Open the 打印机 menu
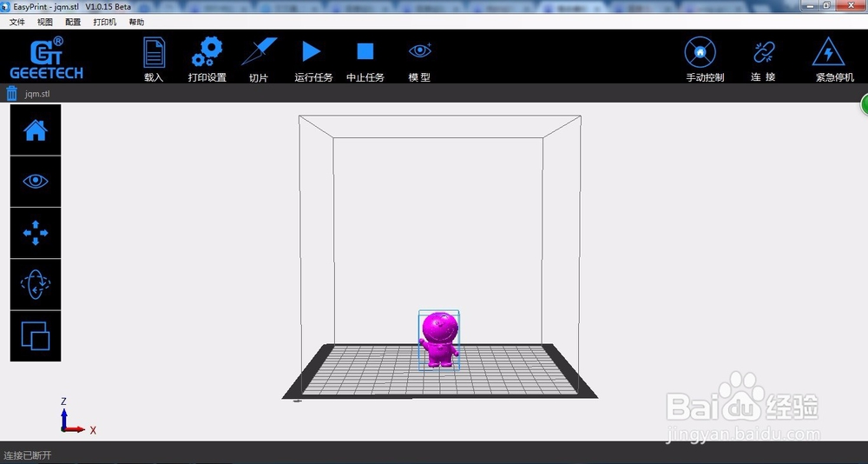Screen dimensions: 868x464 coord(105,23)
